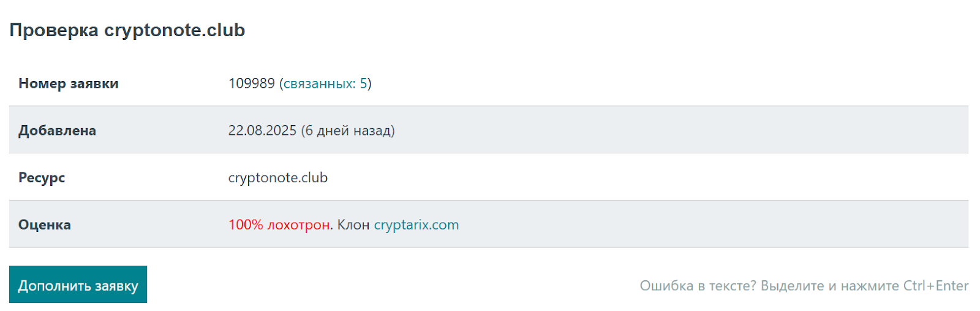Click the "Ctrl+Enter" shortcut hint
Screen dimensions: 980x311
[x=936, y=286]
